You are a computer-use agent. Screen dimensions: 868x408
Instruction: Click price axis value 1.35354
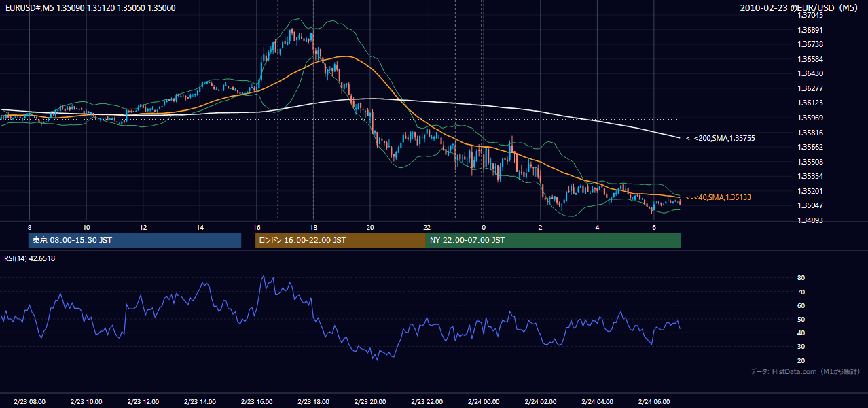pyautogui.click(x=811, y=176)
